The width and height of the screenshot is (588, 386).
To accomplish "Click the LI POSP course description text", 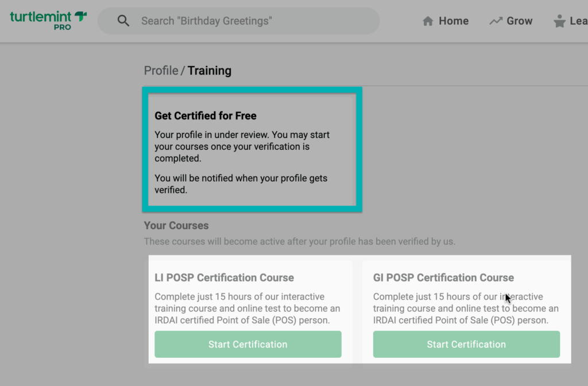I will (x=247, y=308).
